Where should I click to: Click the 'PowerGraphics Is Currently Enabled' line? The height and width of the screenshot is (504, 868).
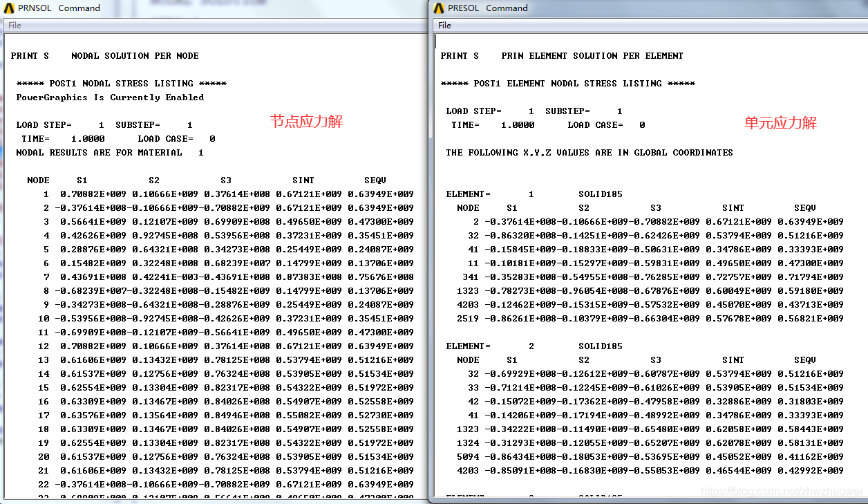[x=110, y=97]
